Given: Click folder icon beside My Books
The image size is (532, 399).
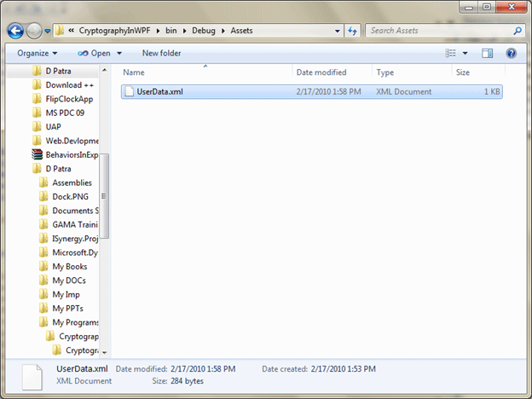Looking at the screenshot, I should (x=43, y=266).
